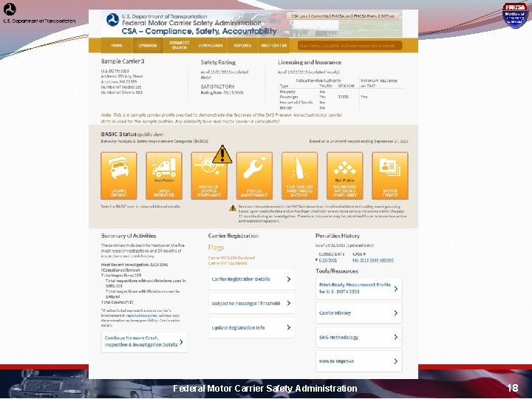Open the Hazardous Materials Compliance tile

[x=345, y=175]
